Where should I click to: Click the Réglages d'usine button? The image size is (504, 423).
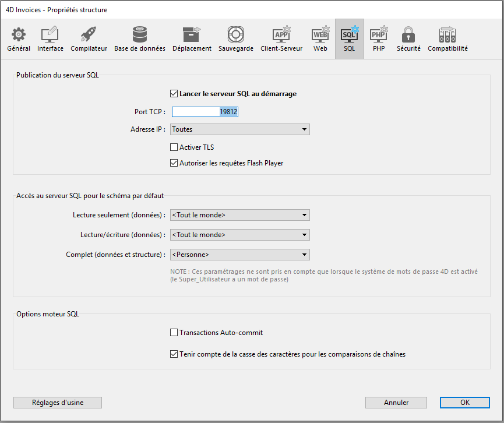point(58,403)
